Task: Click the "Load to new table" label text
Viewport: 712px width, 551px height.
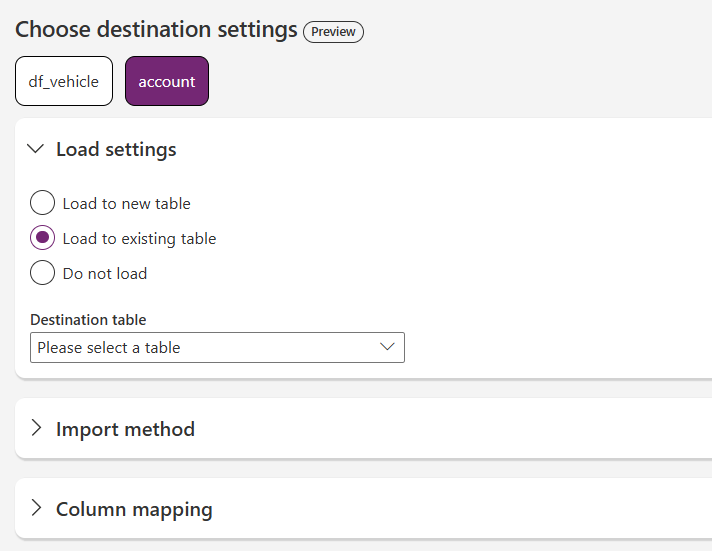Action: [x=126, y=204]
